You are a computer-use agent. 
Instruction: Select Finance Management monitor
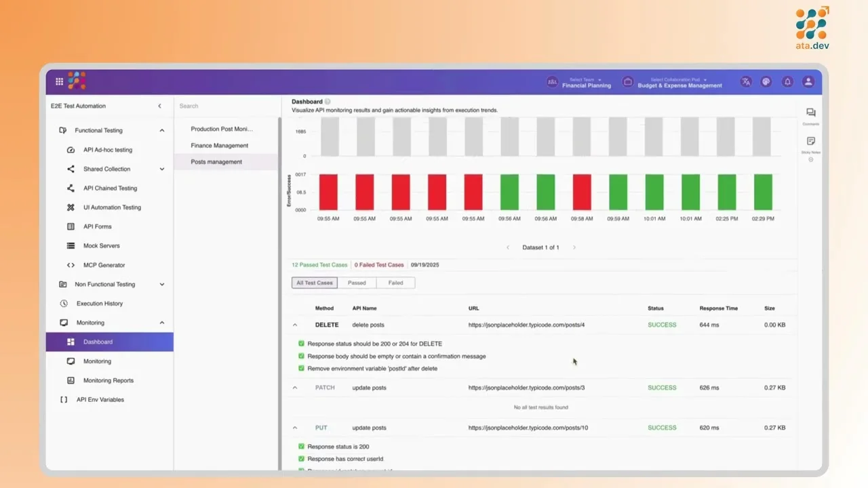[219, 146]
